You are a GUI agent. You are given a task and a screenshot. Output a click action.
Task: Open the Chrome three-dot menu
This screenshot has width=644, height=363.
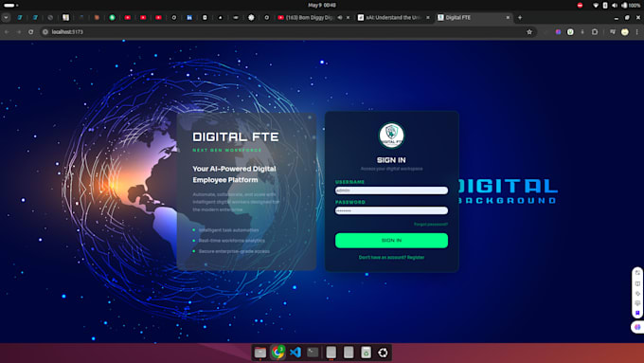click(x=637, y=31)
